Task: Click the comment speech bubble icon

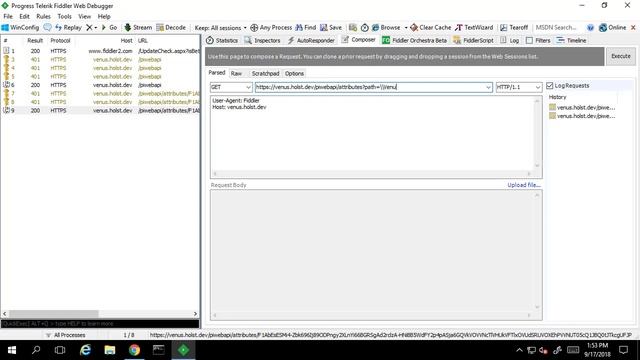Action: 47,27
